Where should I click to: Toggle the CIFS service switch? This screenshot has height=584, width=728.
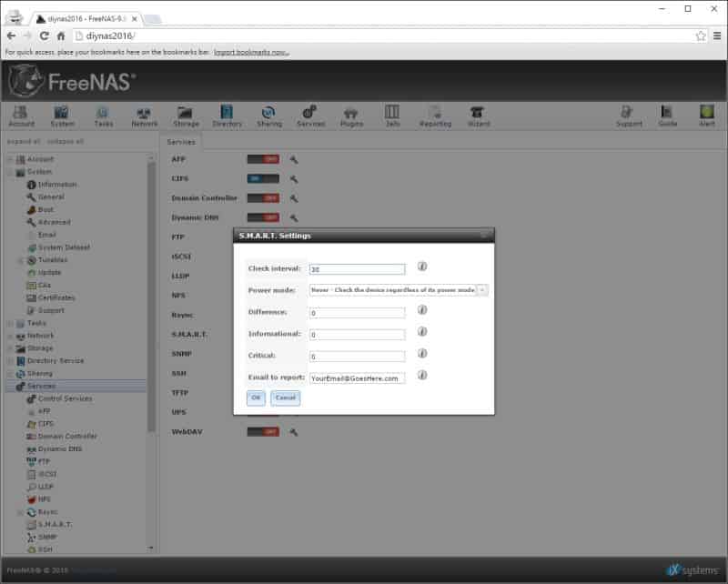pos(263,178)
